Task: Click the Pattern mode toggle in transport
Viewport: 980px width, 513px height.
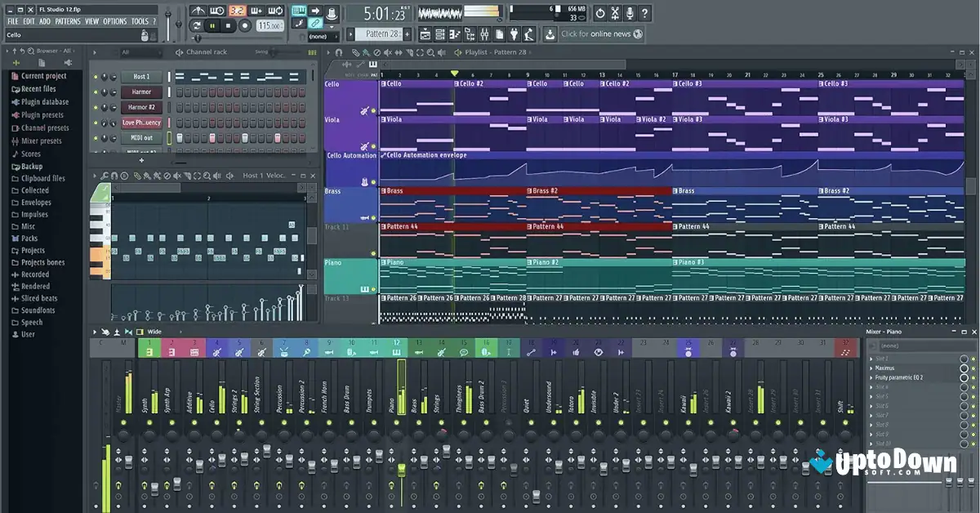Action: pos(197,24)
